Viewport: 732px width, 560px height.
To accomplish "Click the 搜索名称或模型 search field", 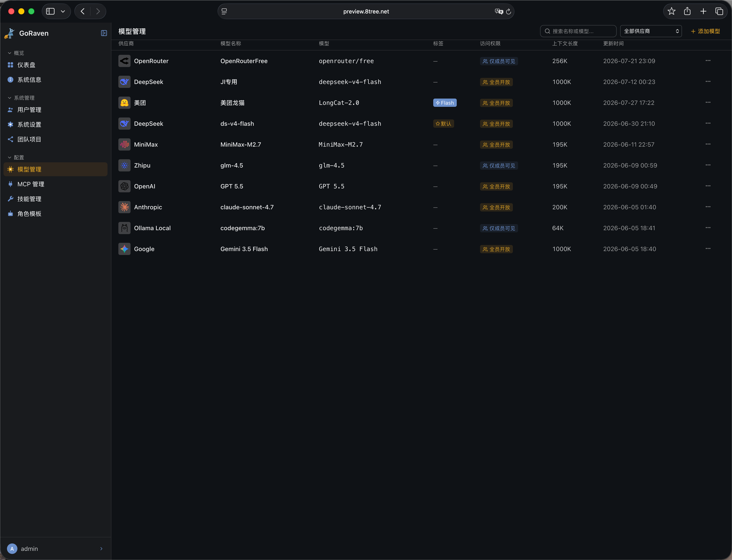I will pyautogui.click(x=578, y=31).
